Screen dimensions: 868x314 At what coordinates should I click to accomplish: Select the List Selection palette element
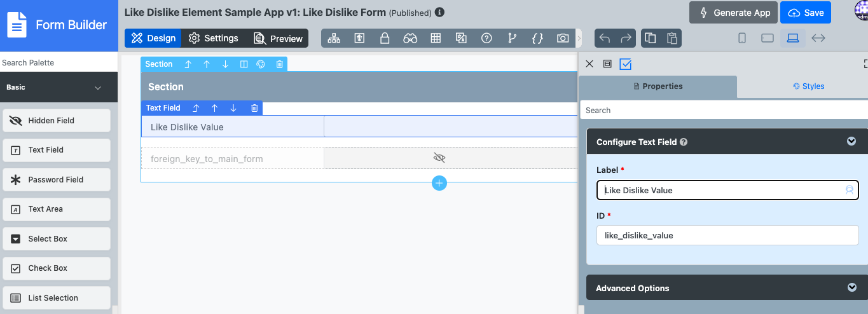(x=57, y=298)
